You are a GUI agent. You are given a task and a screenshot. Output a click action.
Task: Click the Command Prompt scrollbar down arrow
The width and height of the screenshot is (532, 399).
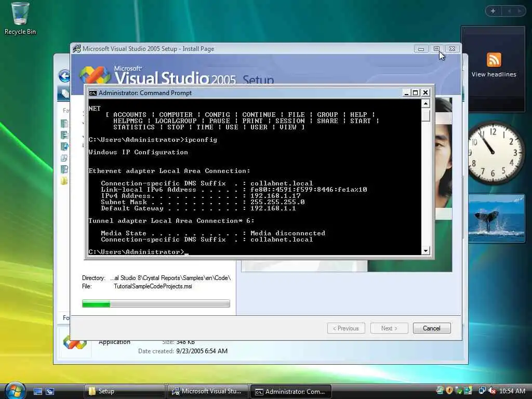coord(425,251)
